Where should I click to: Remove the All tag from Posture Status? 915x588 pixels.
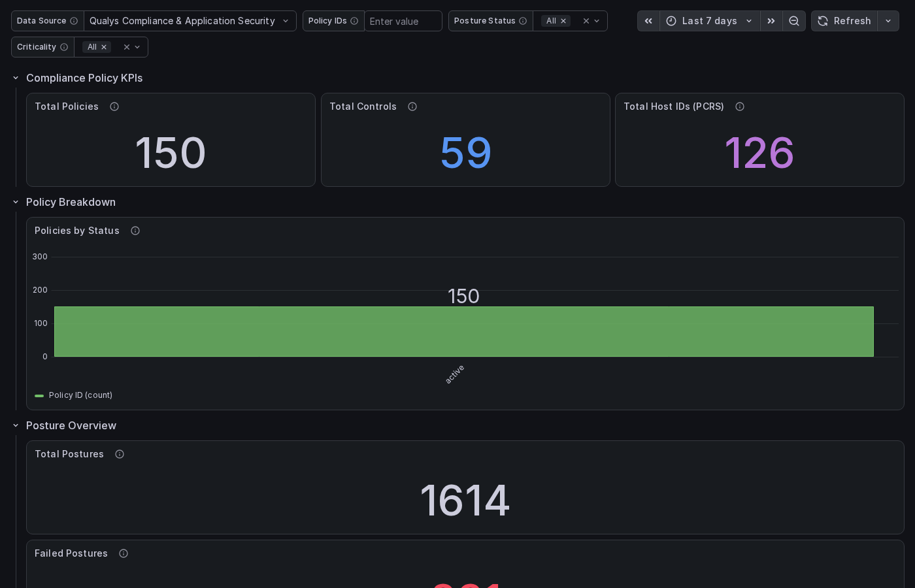(563, 21)
